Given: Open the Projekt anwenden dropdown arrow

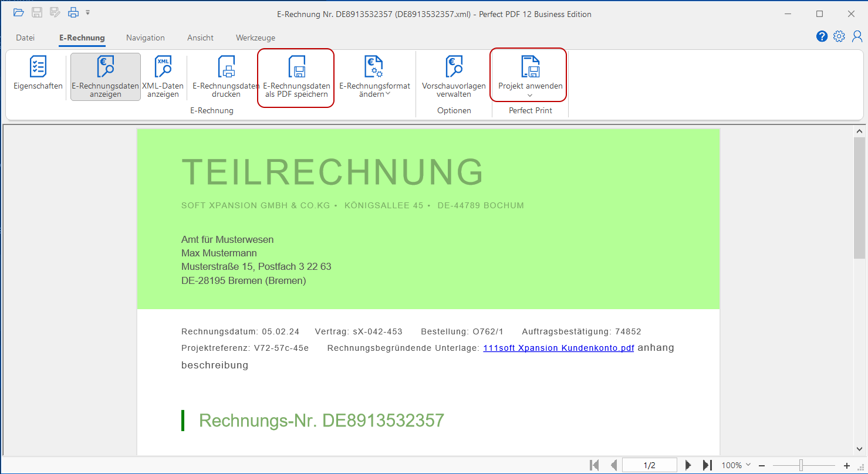Looking at the screenshot, I should pyautogui.click(x=528, y=95).
